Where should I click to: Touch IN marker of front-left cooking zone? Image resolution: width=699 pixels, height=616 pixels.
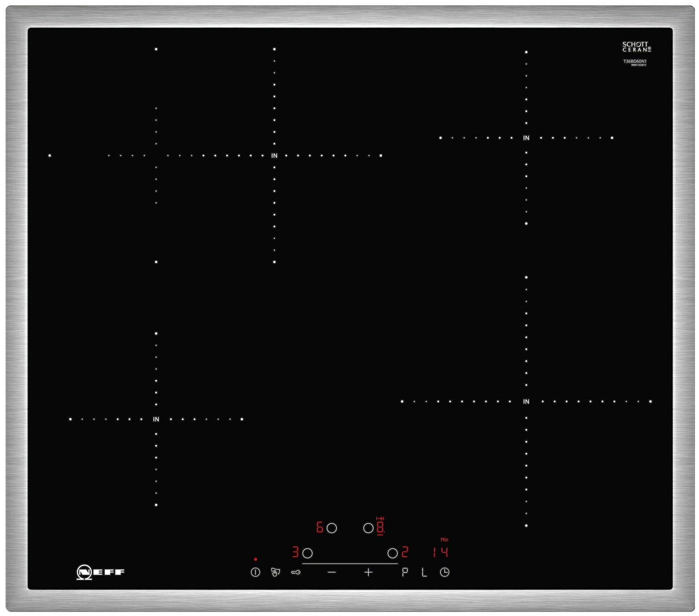tap(156, 419)
